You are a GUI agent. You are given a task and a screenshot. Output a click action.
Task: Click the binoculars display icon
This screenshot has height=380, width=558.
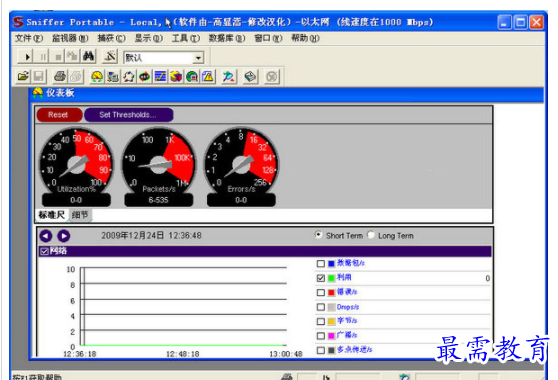tap(88, 57)
